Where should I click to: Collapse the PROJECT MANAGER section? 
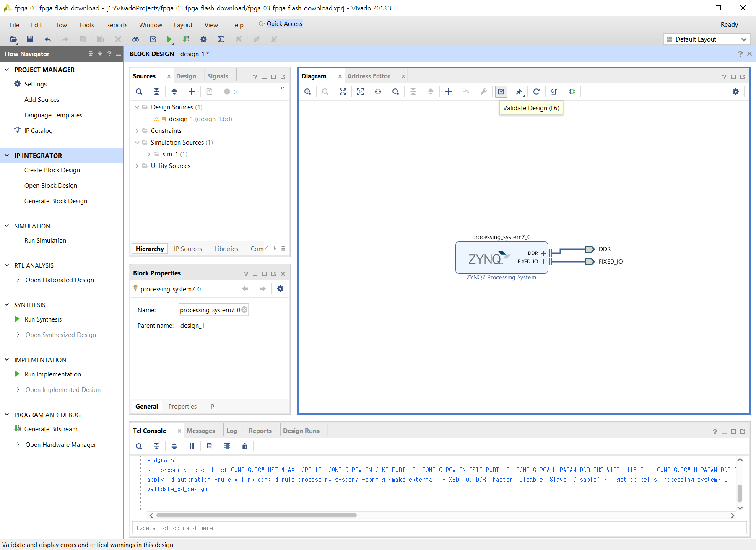pyautogui.click(x=7, y=70)
